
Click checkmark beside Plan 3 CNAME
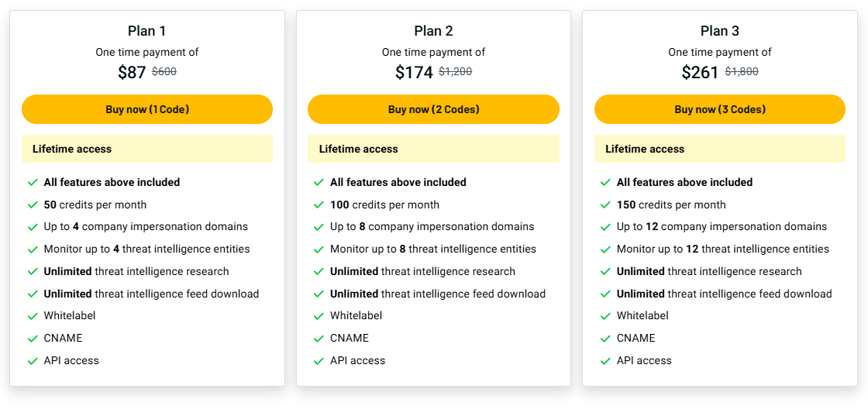(605, 339)
